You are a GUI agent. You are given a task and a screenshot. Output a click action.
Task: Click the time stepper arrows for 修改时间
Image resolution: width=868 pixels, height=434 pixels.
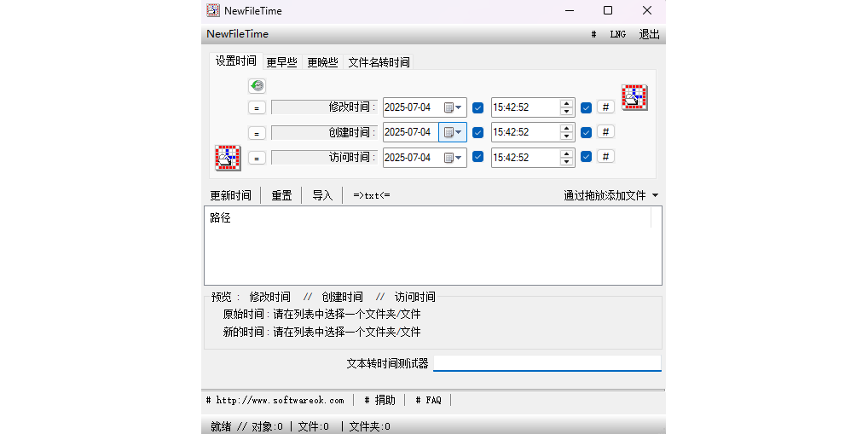(566, 107)
